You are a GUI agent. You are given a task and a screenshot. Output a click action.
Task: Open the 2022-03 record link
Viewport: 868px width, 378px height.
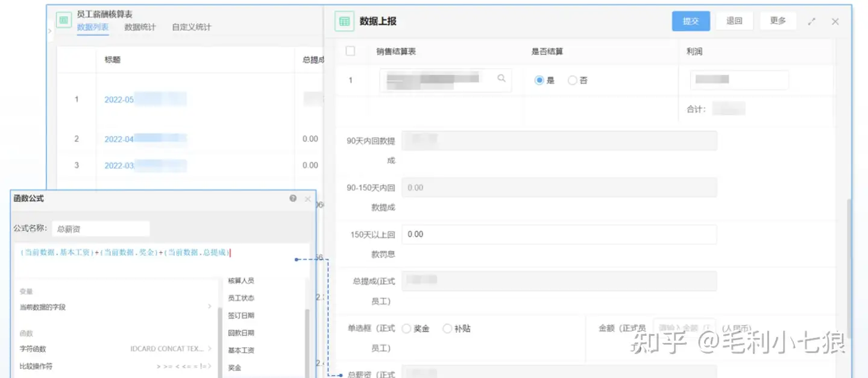(145, 165)
